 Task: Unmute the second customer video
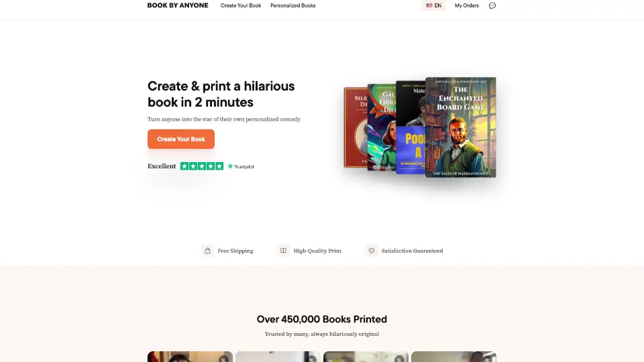tap(311, 359)
